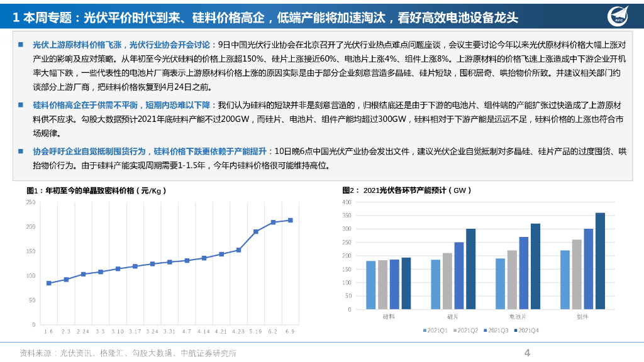This screenshot has width=644, height=362.
Task: Click the AVIC logo in header
Action: (618, 16)
